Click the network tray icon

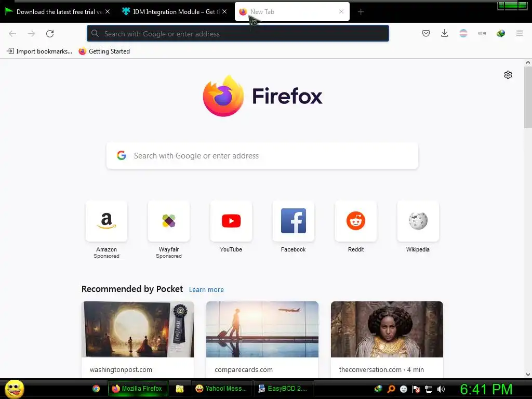(x=429, y=389)
